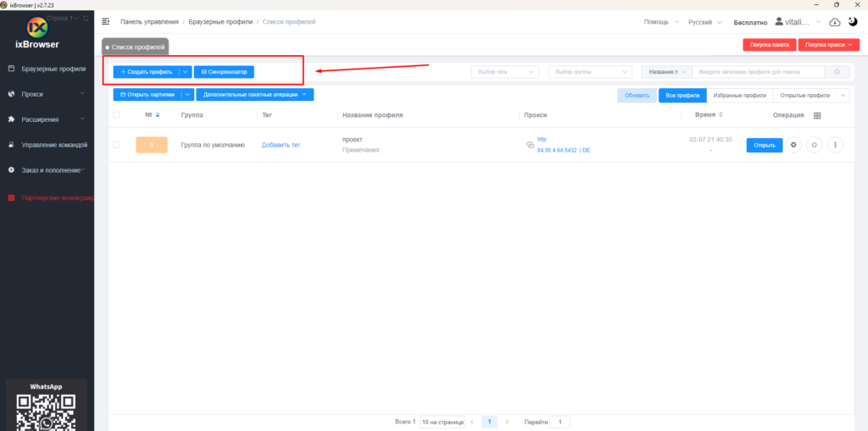Click the proxy address 84.55.4.64:5432 link
Viewport: 868px width, 431px height.
pos(557,151)
